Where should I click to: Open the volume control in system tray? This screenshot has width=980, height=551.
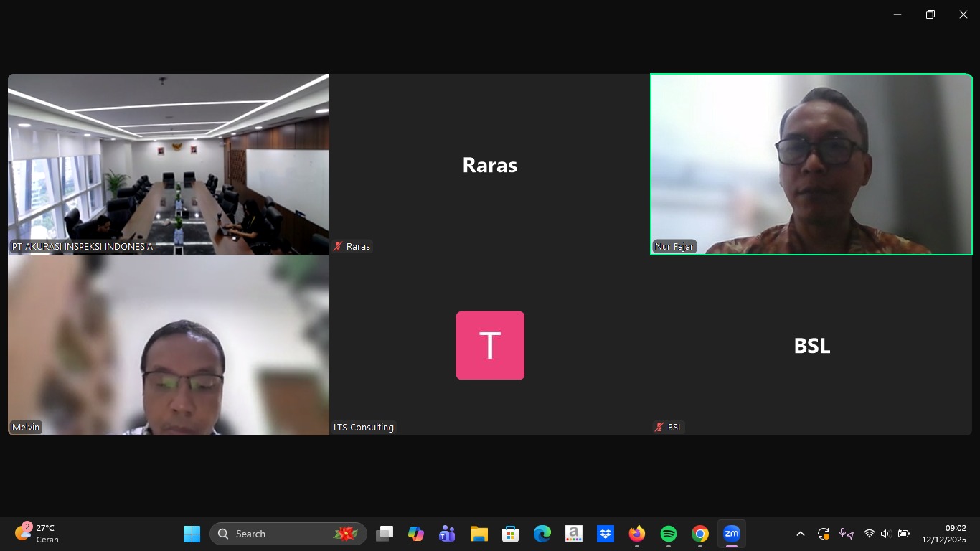click(x=885, y=534)
